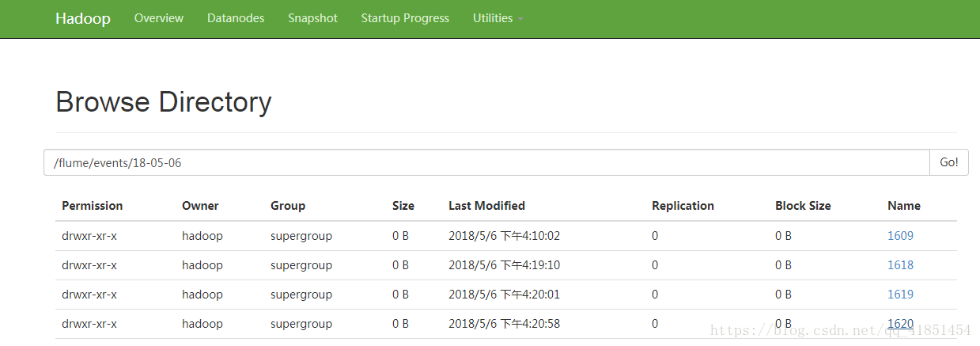Open the 1620 directory link
The image size is (980, 346).
[x=900, y=324]
